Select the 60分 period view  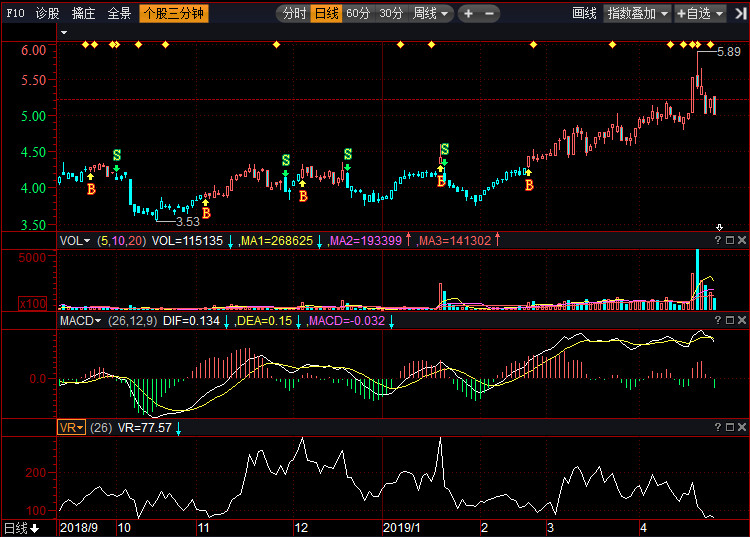pos(358,14)
